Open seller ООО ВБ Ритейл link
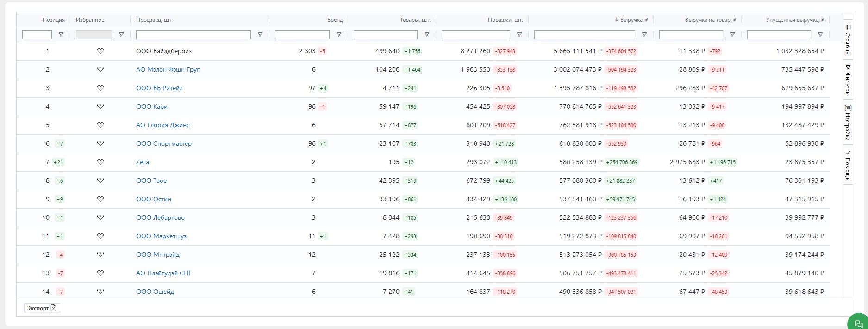 pos(159,88)
